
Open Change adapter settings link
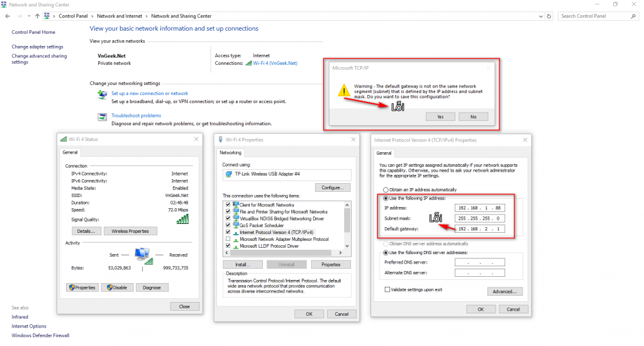tap(37, 47)
